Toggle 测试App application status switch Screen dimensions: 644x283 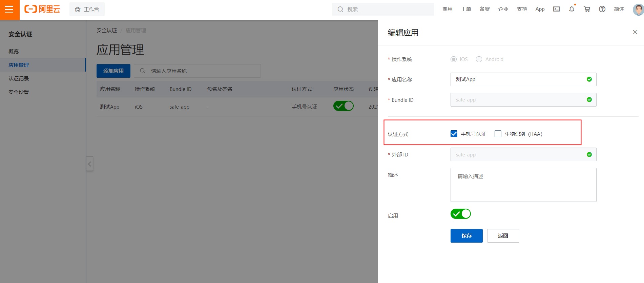[343, 106]
